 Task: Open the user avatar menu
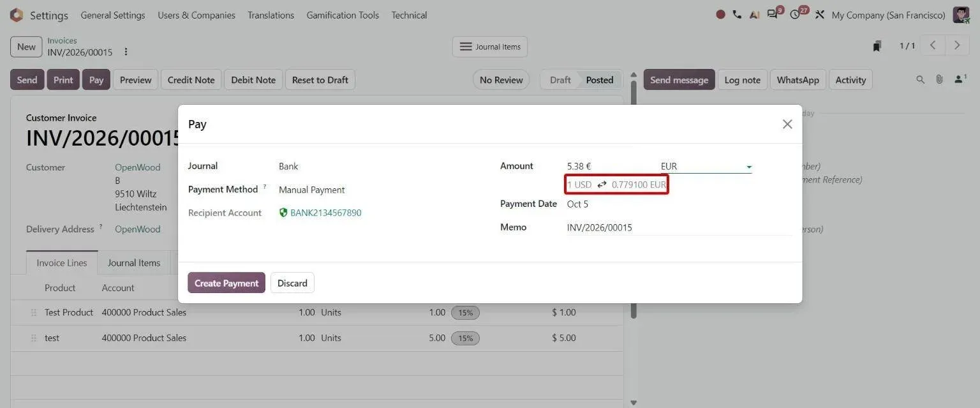tap(961, 15)
